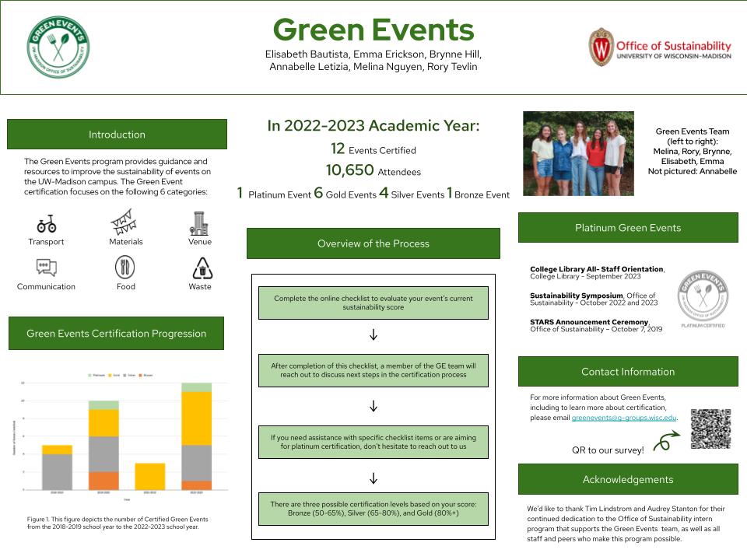Select the Venue building icon
Image resolution: width=747 pixels, height=560 pixels.
point(200,223)
